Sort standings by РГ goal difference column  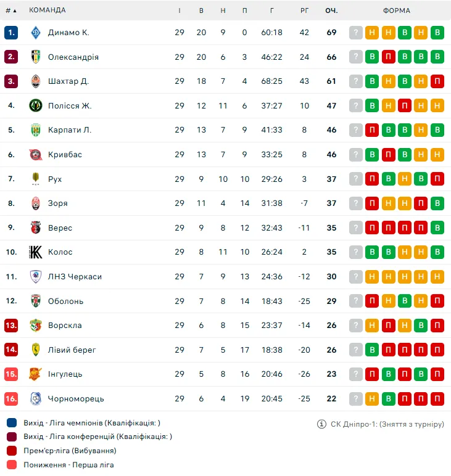tap(304, 10)
